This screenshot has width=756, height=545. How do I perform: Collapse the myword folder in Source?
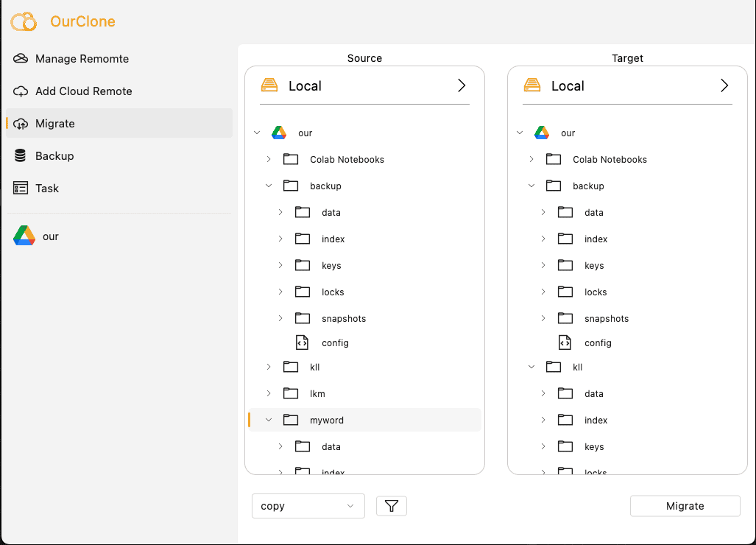coord(269,420)
